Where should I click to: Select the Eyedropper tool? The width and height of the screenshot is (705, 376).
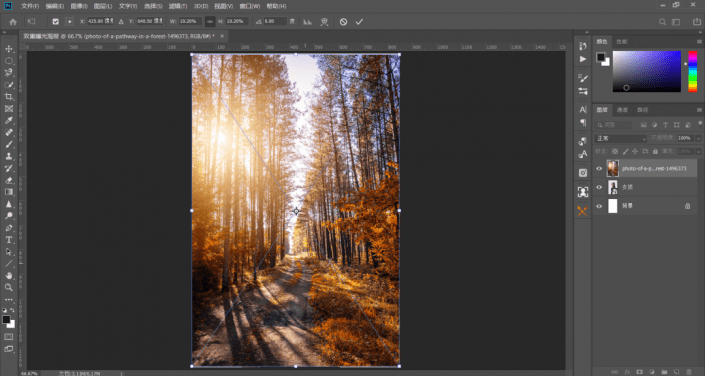click(x=9, y=120)
